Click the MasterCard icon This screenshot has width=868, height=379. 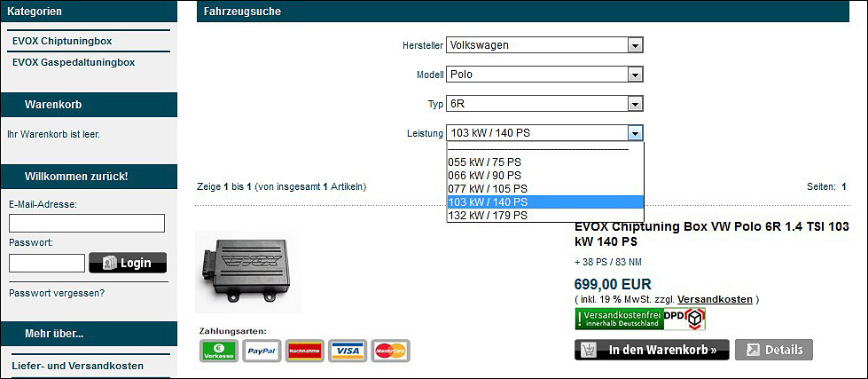coord(390,351)
